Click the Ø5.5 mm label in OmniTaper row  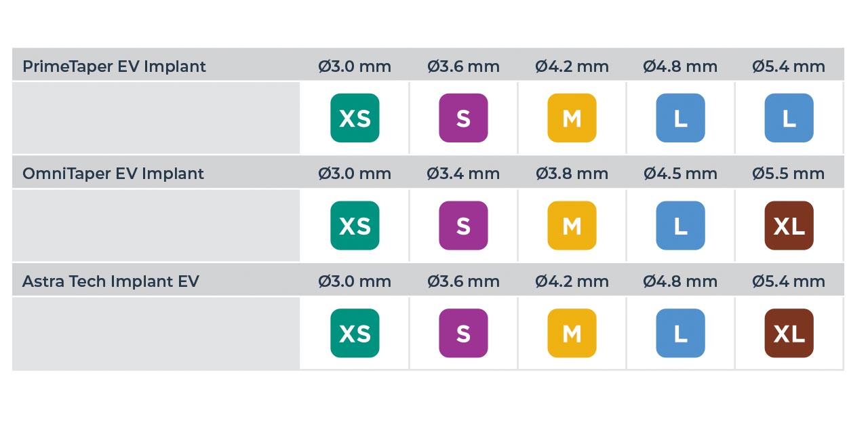(x=789, y=174)
